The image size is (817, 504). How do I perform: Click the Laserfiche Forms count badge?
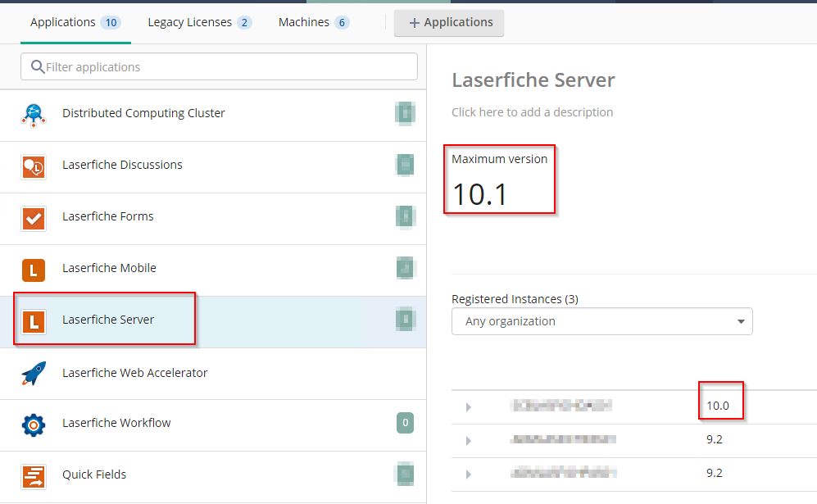click(405, 216)
